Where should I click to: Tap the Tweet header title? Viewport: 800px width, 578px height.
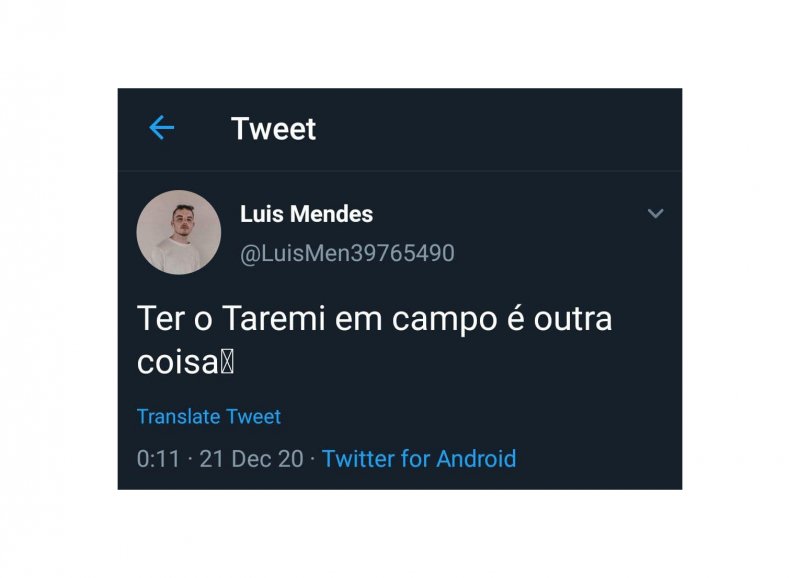tap(273, 129)
